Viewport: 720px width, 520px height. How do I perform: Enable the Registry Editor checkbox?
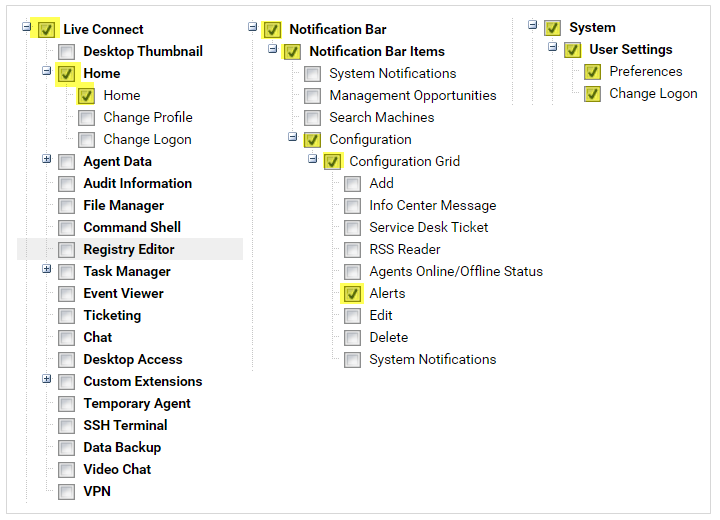click(x=67, y=250)
